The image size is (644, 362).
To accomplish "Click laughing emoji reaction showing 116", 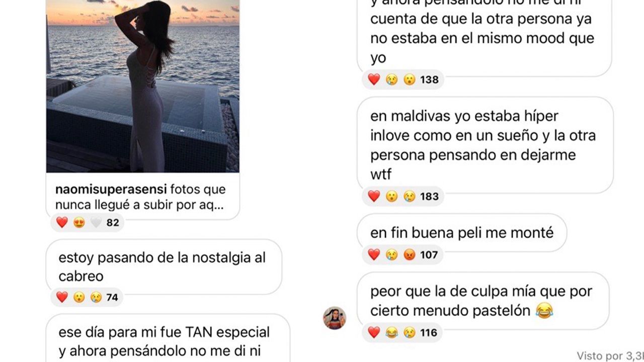I will (x=391, y=332).
